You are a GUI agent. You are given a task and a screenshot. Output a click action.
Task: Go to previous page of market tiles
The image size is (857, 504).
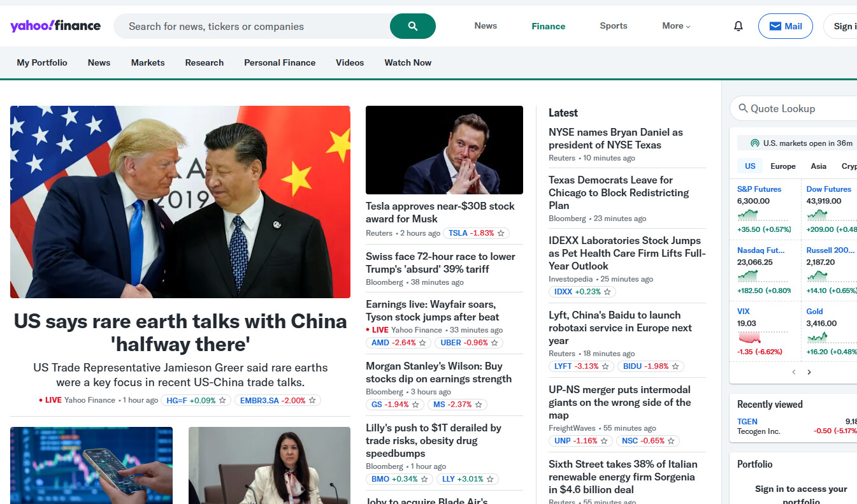(794, 372)
